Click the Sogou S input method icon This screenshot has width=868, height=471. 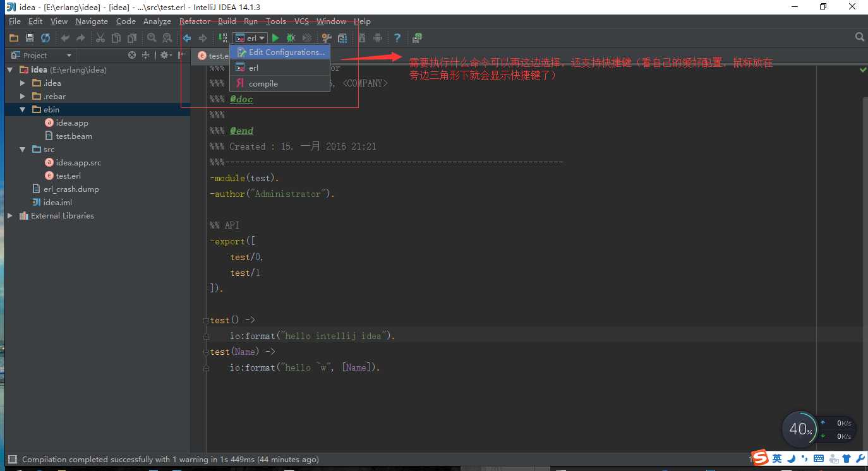(x=760, y=458)
